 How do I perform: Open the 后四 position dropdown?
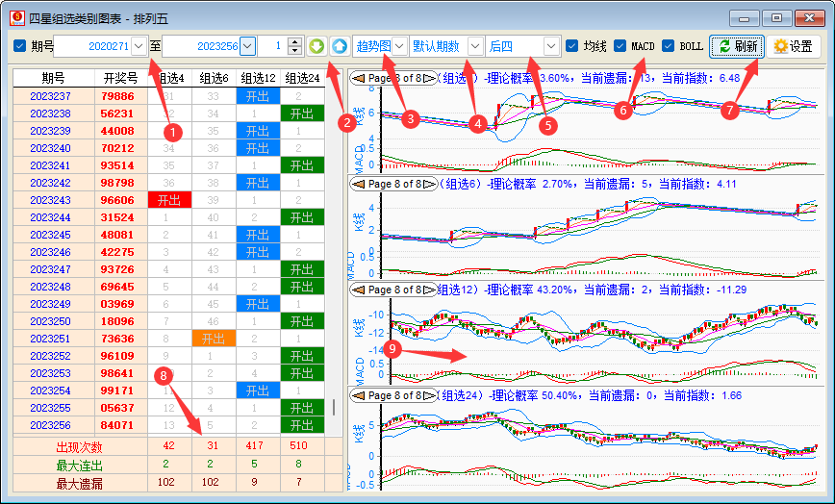coord(551,46)
